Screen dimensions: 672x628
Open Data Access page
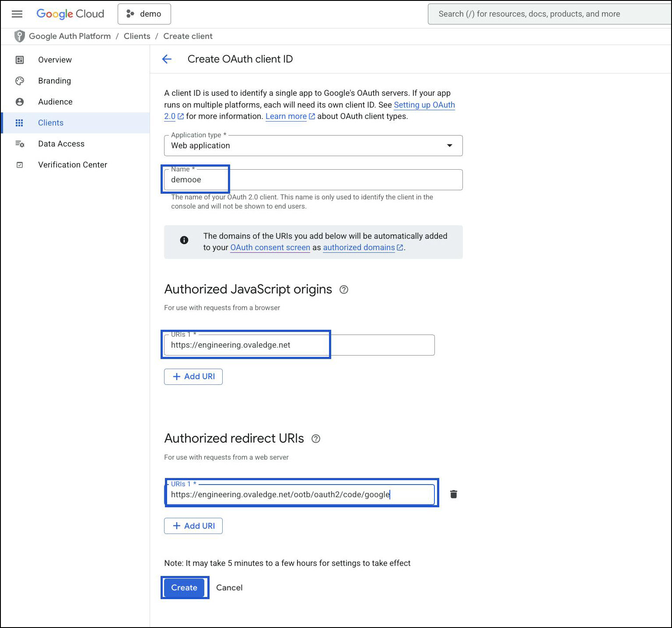61,144
